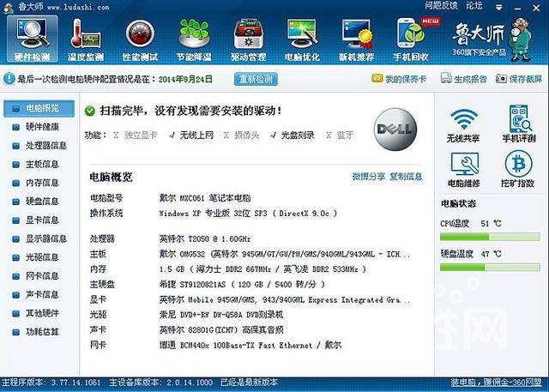Click 复制信息 copy info link
The width and height of the screenshot is (549, 392).
tap(406, 177)
